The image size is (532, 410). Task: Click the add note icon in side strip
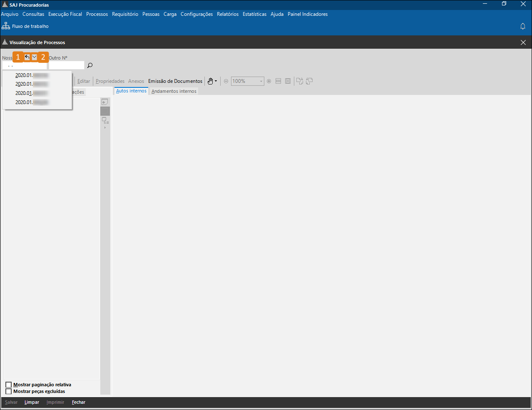point(105,102)
